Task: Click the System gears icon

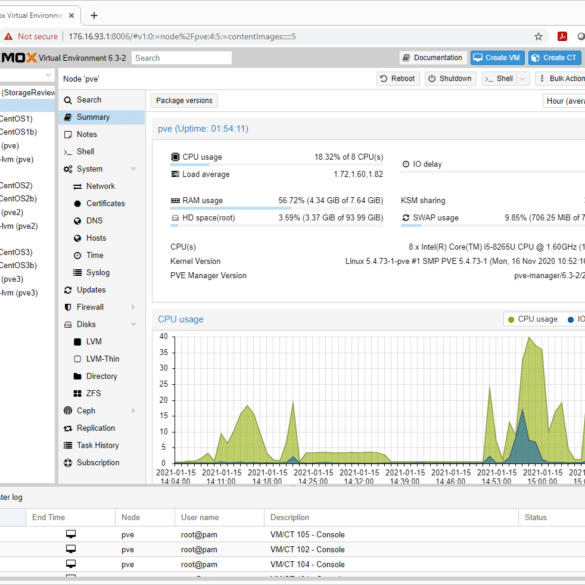Action: pyautogui.click(x=68, y=169)
